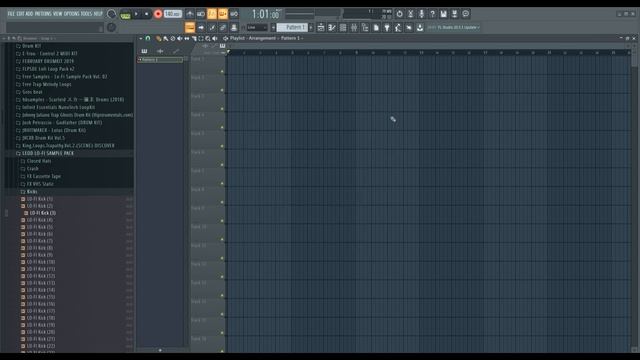Click the next-pattern arrow beside Pattern 1
This screenshot has height=360, width=640.
(x=311, y=28)
